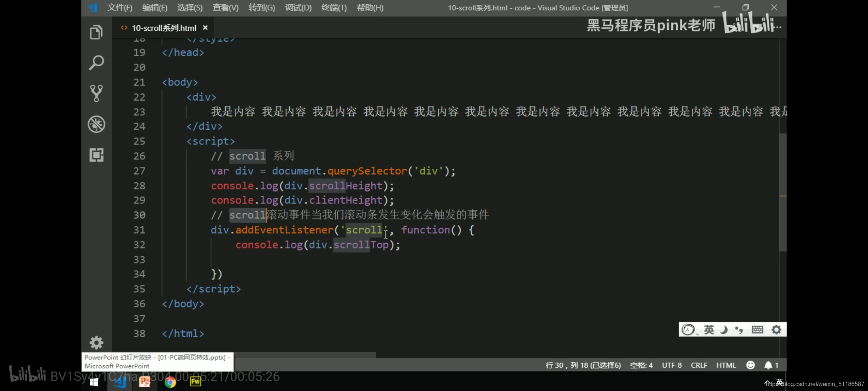This screenshot has width=868, height=391.
Task: Open UTF-8 encoding selector
Action: coord(672,365)
